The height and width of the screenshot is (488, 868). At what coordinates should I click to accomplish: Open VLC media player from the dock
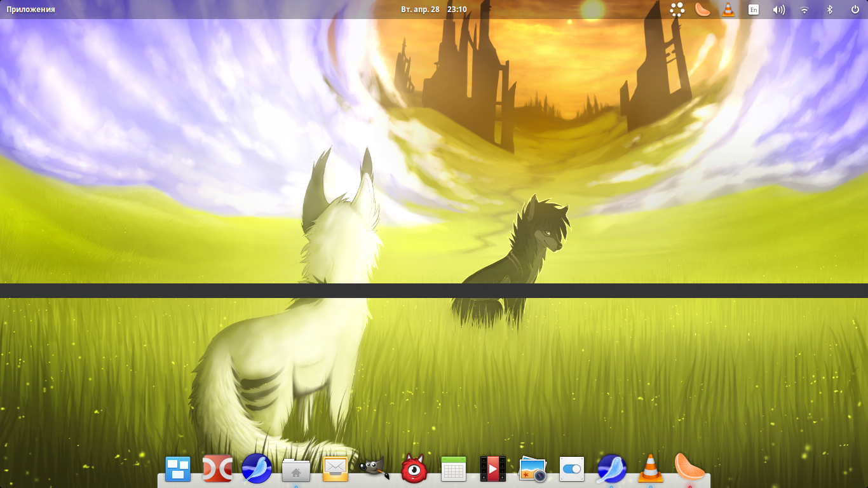coord(650,469)
